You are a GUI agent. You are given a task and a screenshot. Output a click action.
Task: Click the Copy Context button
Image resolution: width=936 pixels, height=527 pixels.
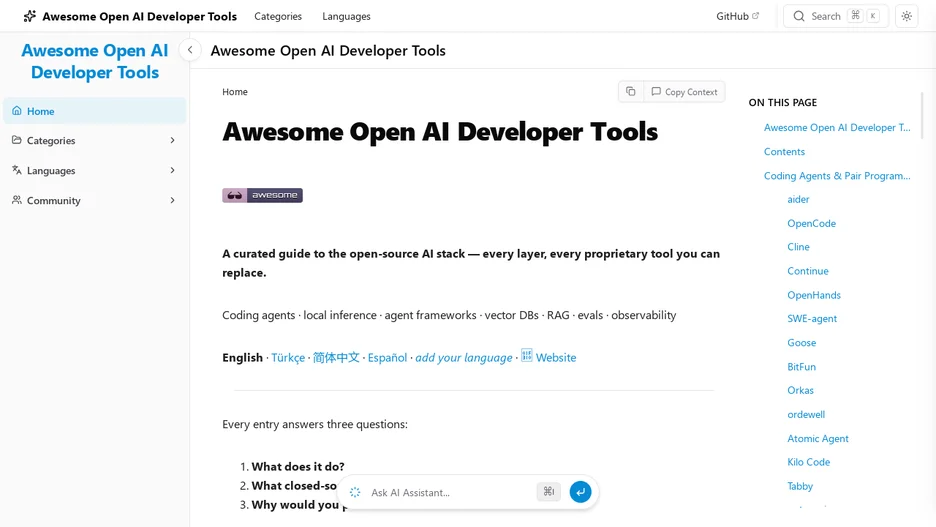click(684, 91)
